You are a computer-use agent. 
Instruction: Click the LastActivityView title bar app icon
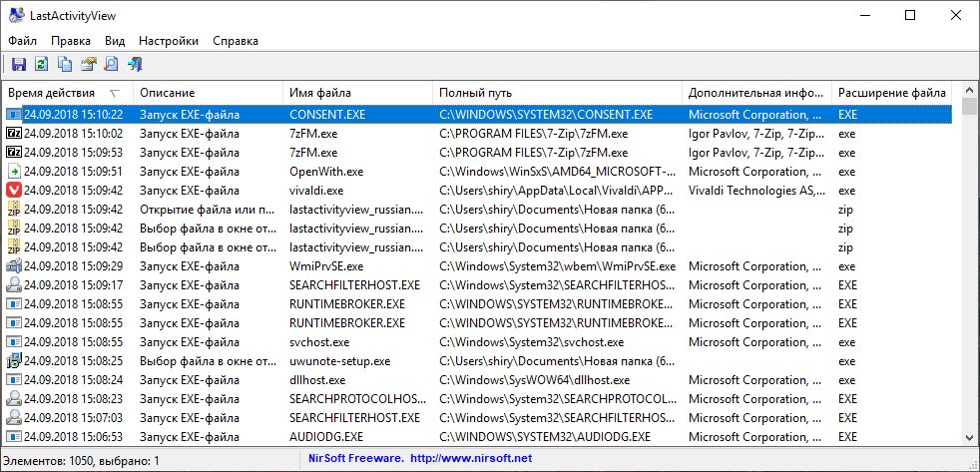click(x=16, y=16)
